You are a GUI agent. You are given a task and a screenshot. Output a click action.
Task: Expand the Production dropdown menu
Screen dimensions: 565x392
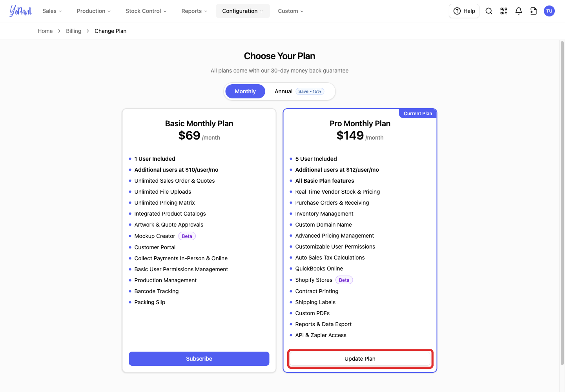click(94, 11)
